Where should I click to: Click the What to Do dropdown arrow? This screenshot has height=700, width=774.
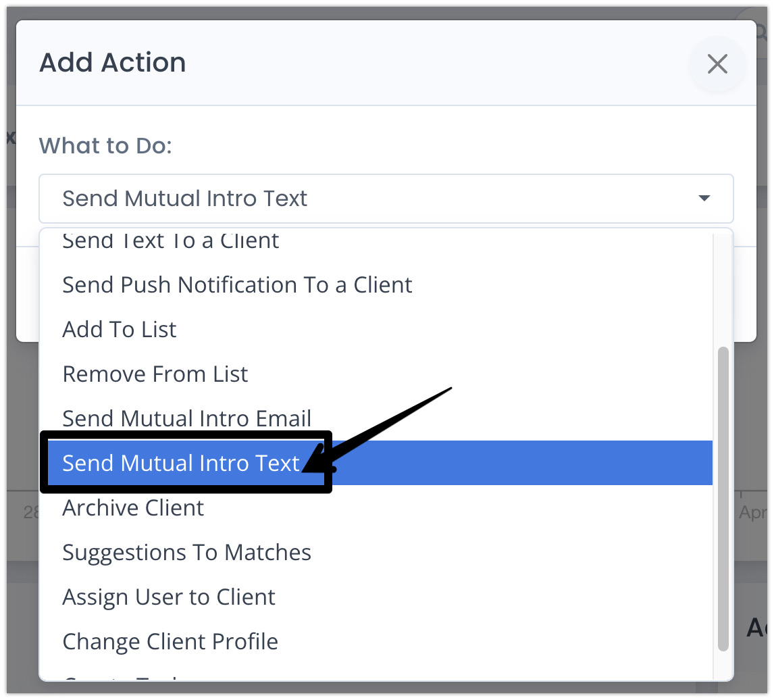704,199
